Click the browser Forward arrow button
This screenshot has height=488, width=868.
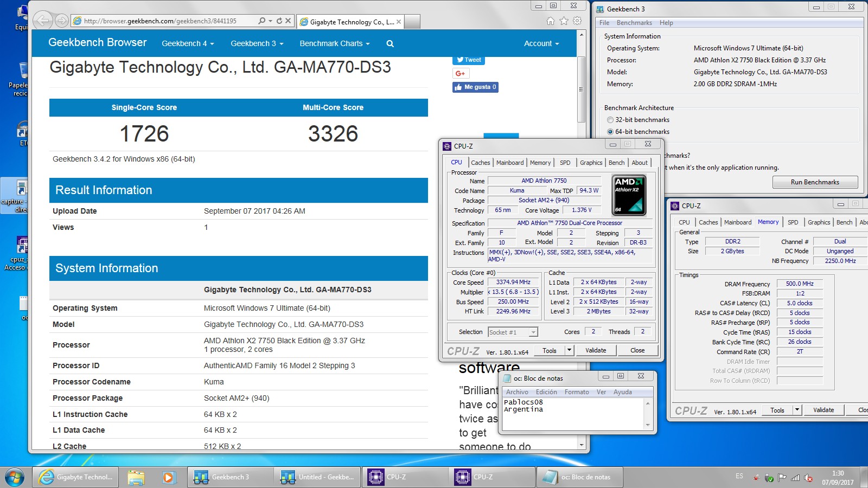pos(62,21)
